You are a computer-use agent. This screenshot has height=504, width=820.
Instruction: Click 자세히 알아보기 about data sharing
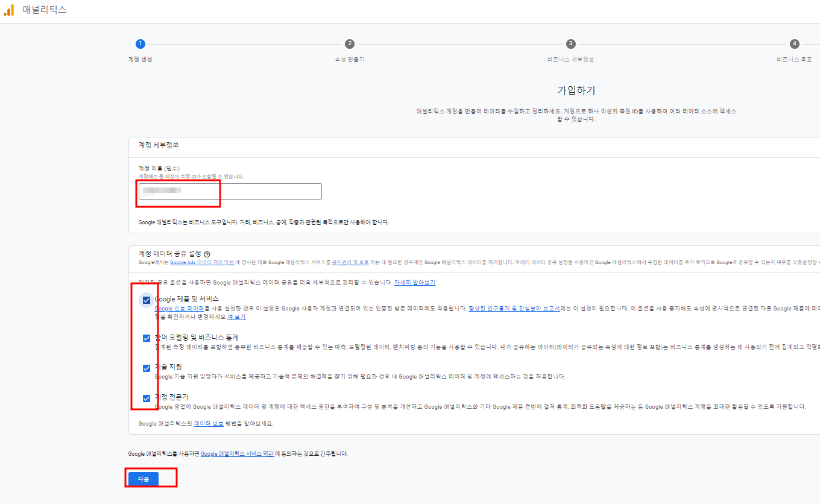pyautogui.click(x=415, y=282)
